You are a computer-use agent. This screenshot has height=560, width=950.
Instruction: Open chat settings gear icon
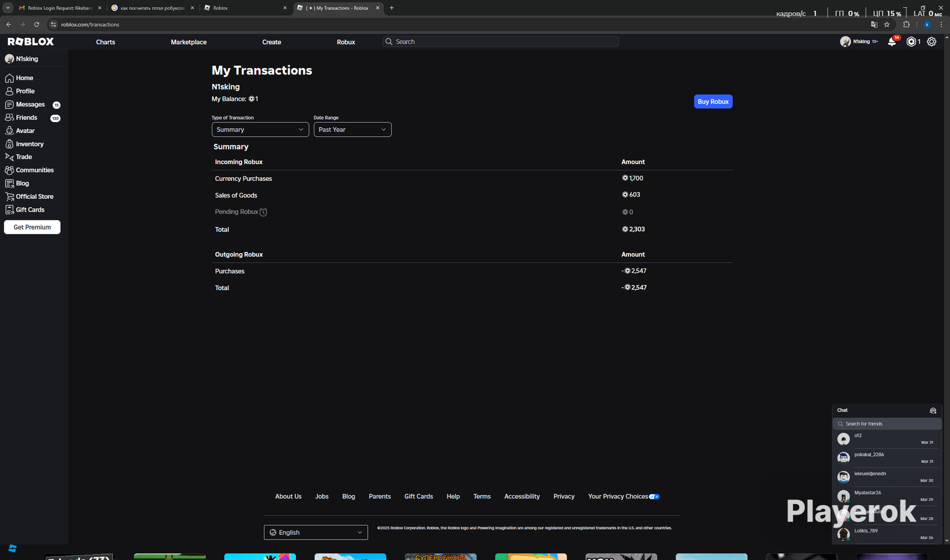(933, 410)
